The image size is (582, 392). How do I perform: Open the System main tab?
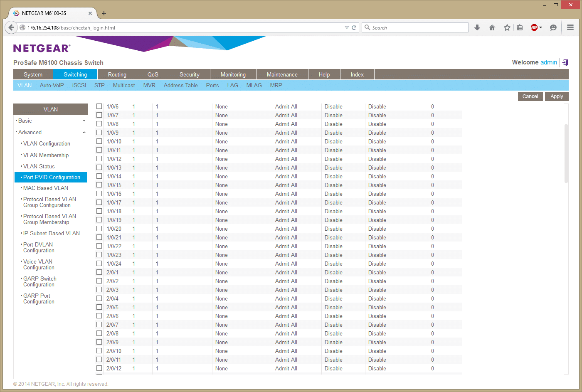[33, 74]
